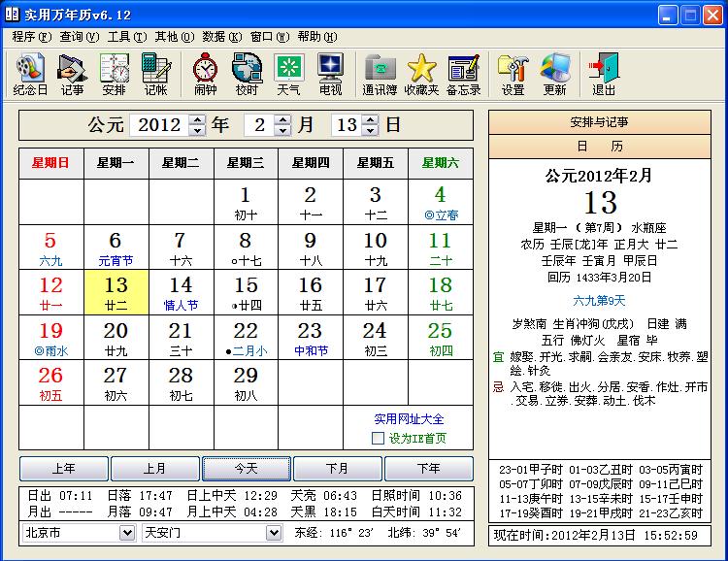
Task: Select February 4 立春
Action: (x=441, y=202)
